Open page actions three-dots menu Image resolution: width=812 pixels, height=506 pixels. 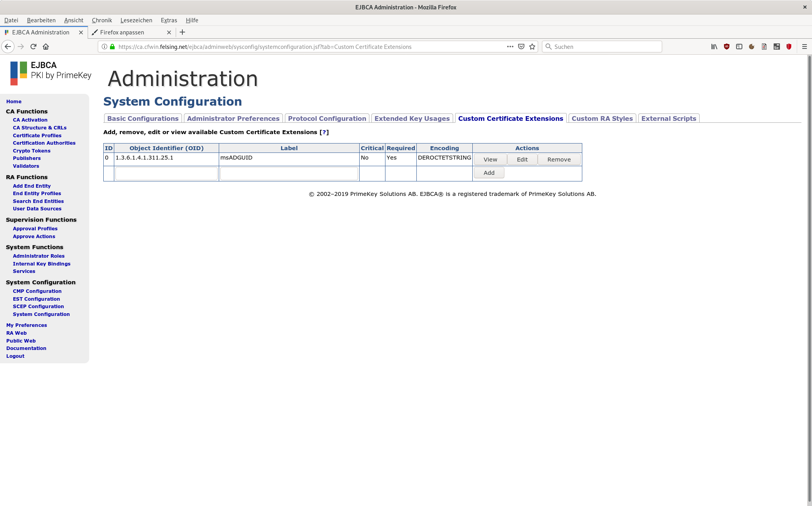click(x=510, y=47)
